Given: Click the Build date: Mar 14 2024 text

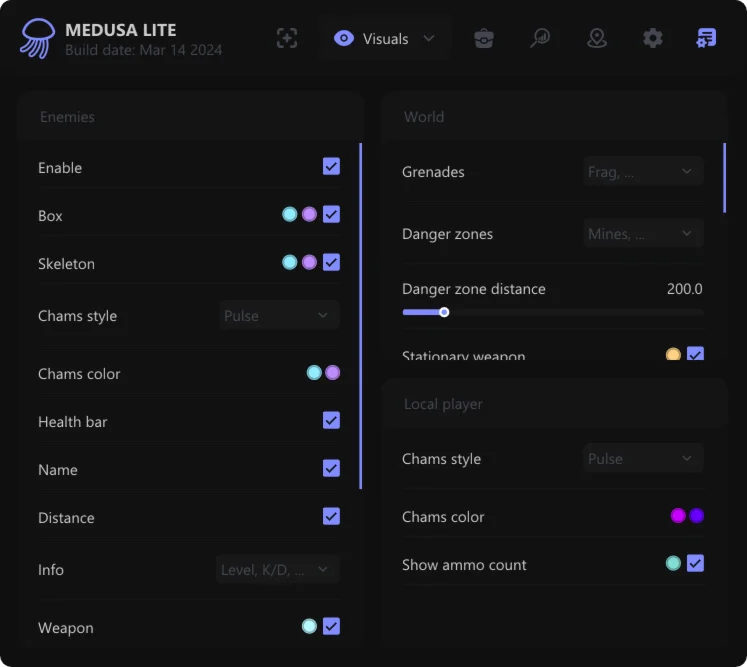Looking at the screenshot, I should coord(143,50).
